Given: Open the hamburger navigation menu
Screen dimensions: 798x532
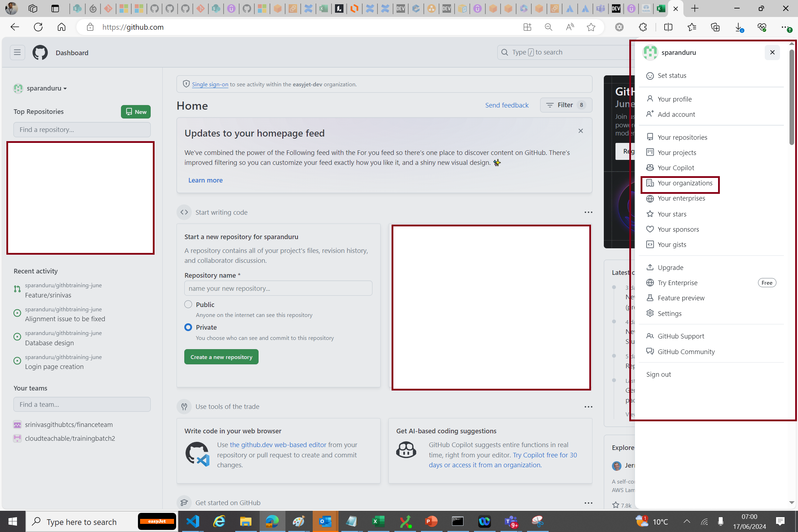Looking at the screenshot, I should coord(17,53).
